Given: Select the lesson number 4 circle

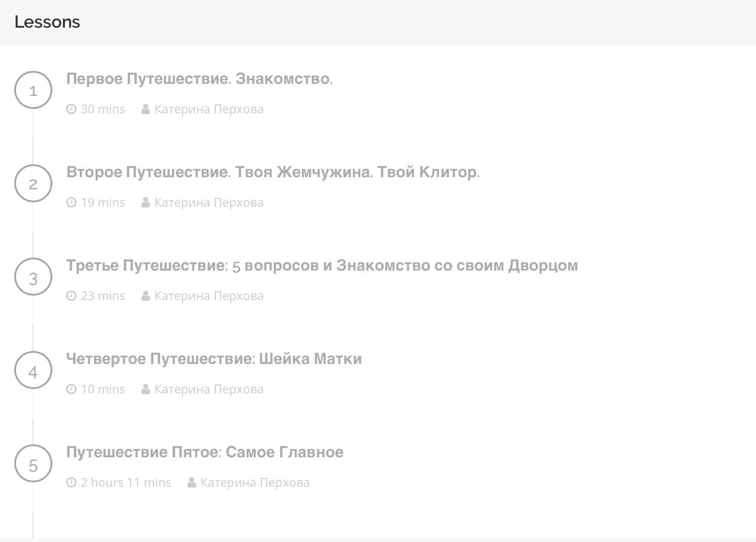Looking at the screenshot, I should click(33, 370).
